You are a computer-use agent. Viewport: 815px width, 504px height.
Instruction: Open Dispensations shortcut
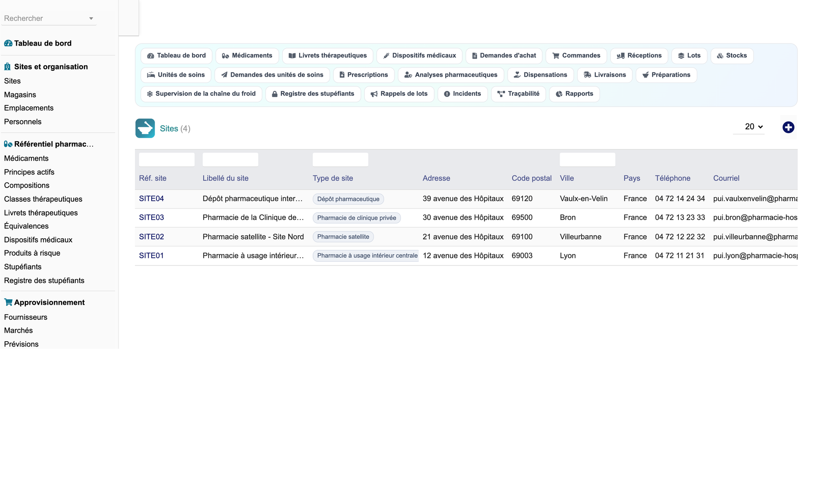541,75
